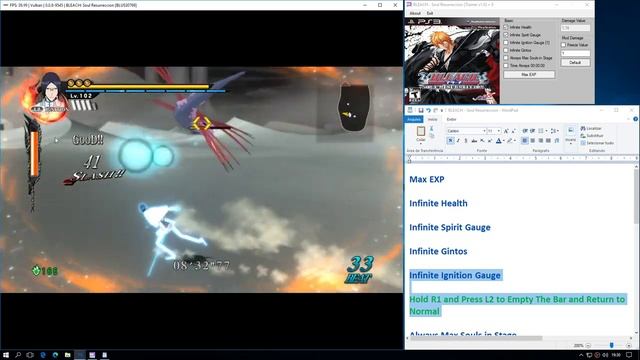
Task: Open the Exit menu in trainer
Action: (x=430, y=13)
